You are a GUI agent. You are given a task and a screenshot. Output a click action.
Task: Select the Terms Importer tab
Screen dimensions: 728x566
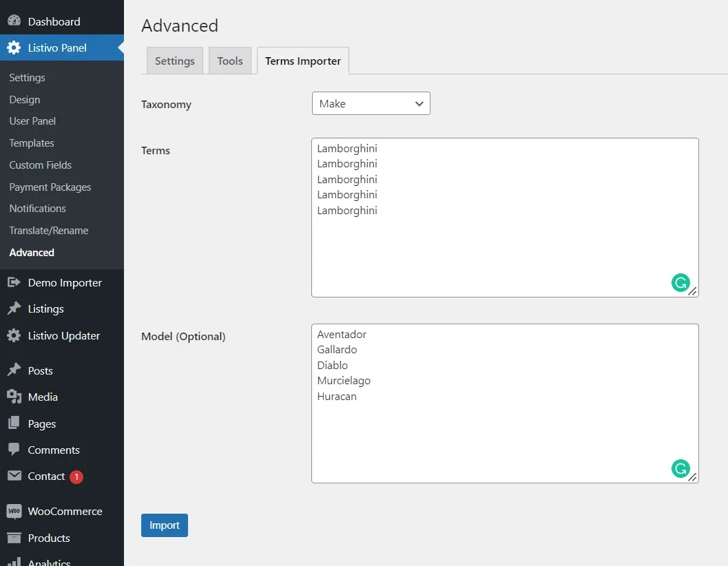(x=303, y=61)
